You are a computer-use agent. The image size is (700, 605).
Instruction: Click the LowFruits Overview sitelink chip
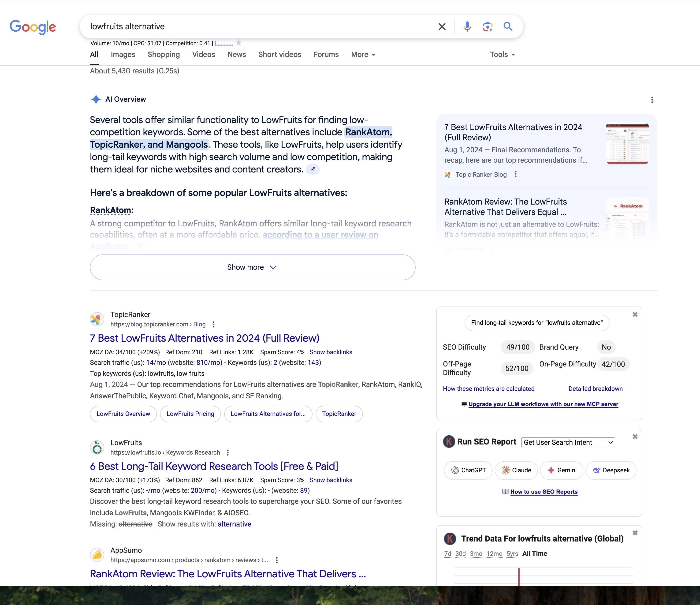(123, 414)
